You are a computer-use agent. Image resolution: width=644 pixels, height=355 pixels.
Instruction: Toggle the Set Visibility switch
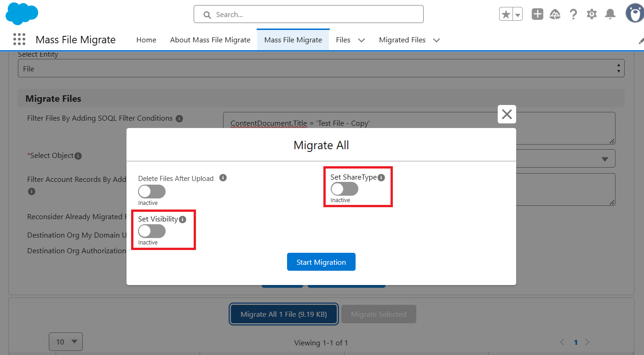(x=152, y=231)
